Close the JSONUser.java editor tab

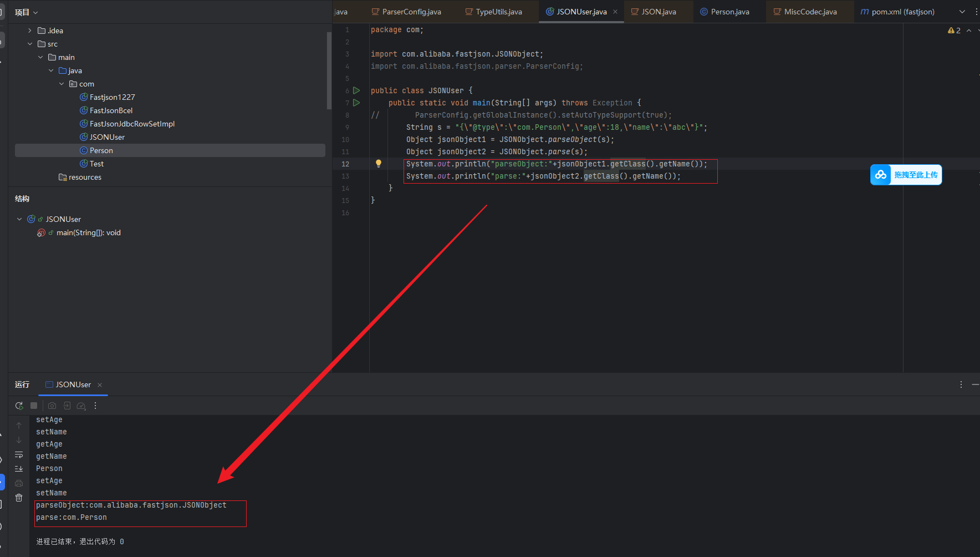pos(615,12)
